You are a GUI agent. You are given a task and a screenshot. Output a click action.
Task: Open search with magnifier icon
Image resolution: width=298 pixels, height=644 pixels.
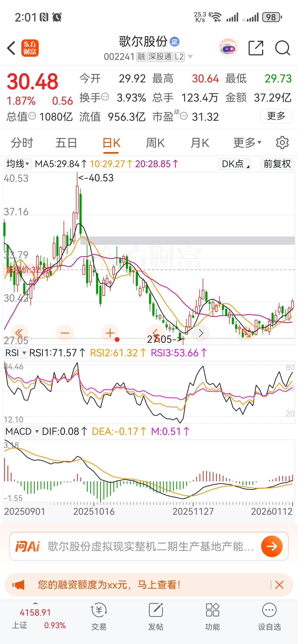[x=283, y=48]
